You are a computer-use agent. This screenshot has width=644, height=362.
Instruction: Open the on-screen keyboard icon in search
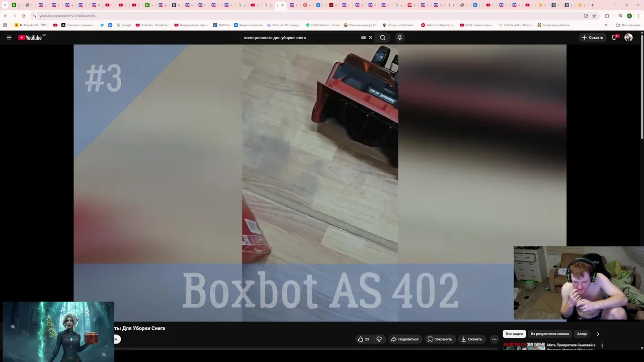pyautogui.click(x=364, y=38)
